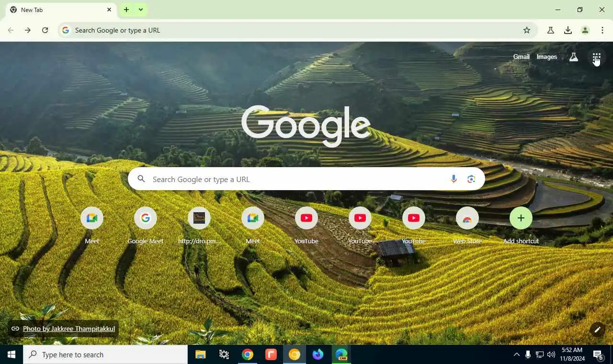
Task: Go forward with the arrow button
Action: tap(28, 30)
